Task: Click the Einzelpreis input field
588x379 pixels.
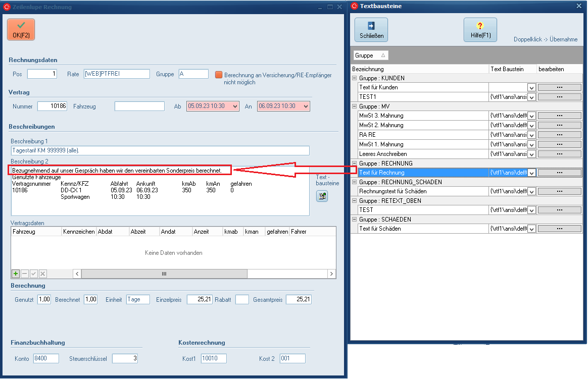Action: point(199,299)
